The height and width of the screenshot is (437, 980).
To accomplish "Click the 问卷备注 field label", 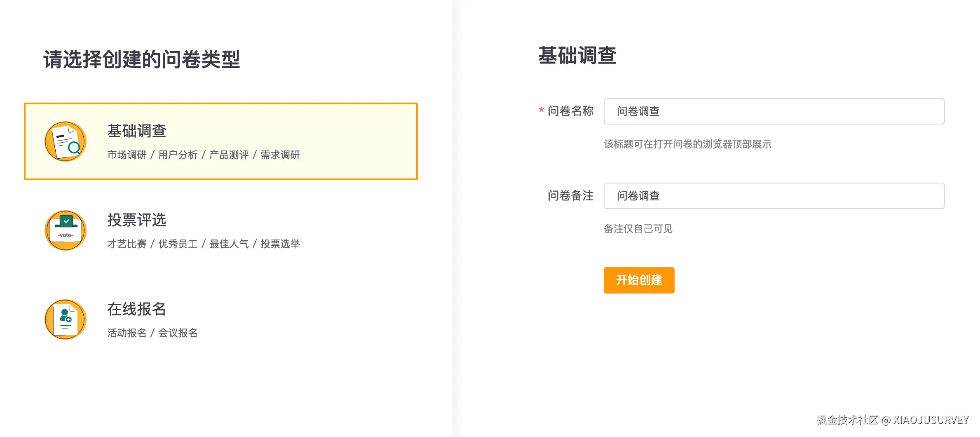I will tap(571, 196).
